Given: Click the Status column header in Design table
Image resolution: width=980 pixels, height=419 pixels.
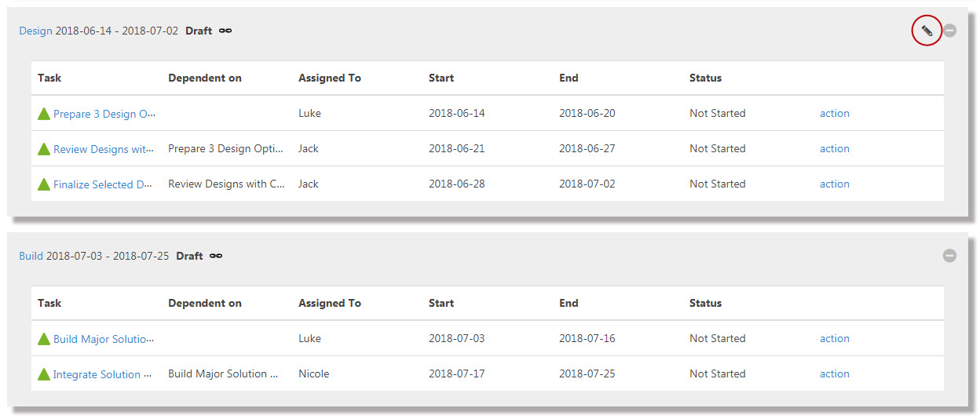Looking at the screenshot, I should point(705,78).
